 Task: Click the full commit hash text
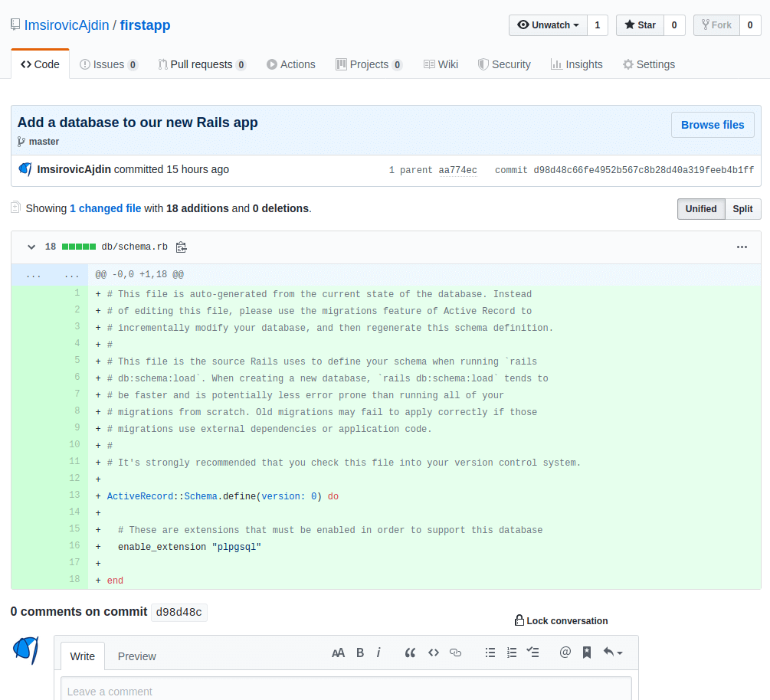(x=644, y=170)
